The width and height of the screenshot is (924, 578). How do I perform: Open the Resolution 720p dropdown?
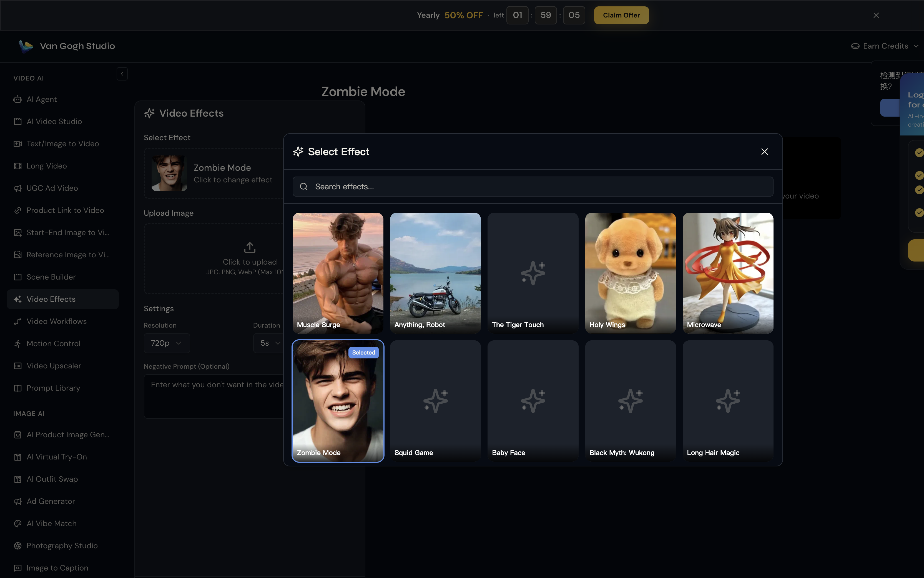tap(167, 343)
